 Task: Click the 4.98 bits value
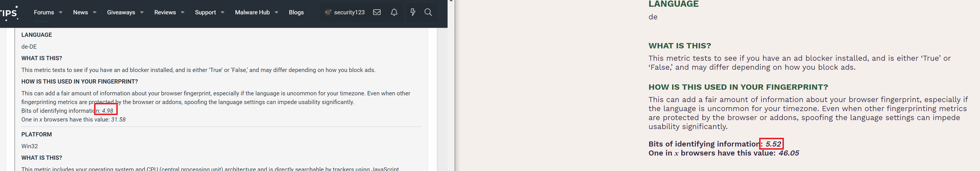[x=107, y=111]
